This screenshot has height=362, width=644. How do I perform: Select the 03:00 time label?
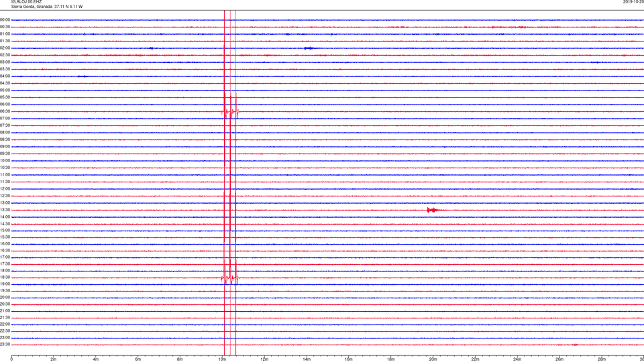[5, 62]
